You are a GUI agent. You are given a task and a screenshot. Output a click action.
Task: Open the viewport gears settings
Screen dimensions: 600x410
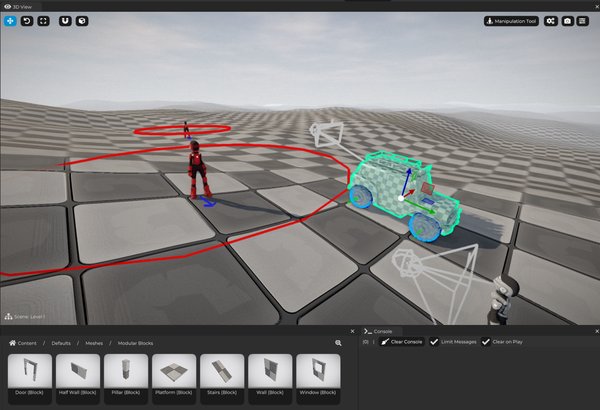tap(550, 20)
